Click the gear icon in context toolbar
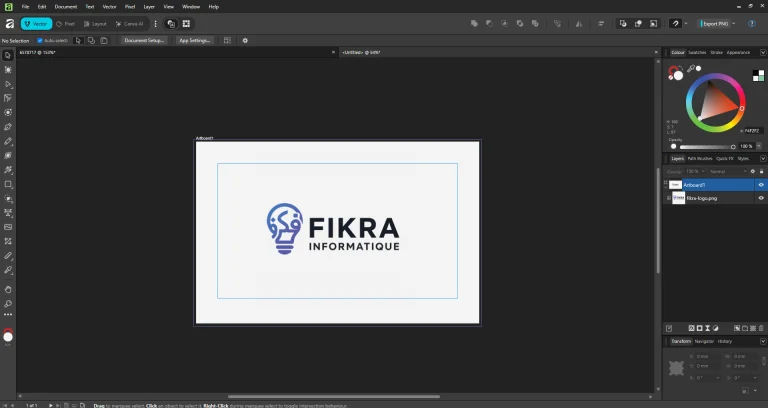This screenshot has height=408, width=768. pyautogui.click(x=245, y=41)
